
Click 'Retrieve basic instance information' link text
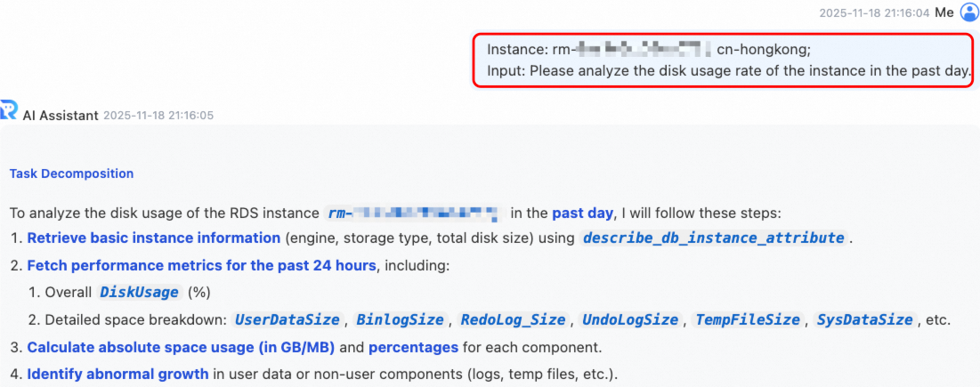(x=154, y=238)
